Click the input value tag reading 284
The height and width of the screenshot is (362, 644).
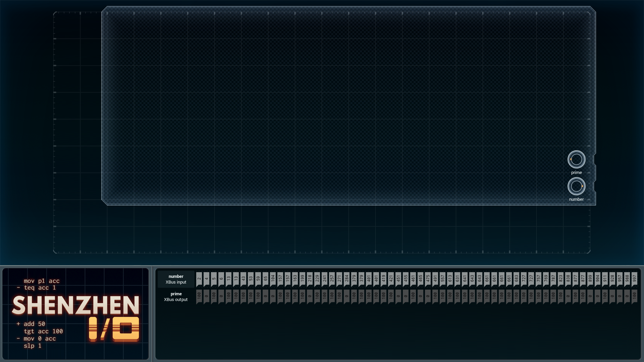pos(346,279)
